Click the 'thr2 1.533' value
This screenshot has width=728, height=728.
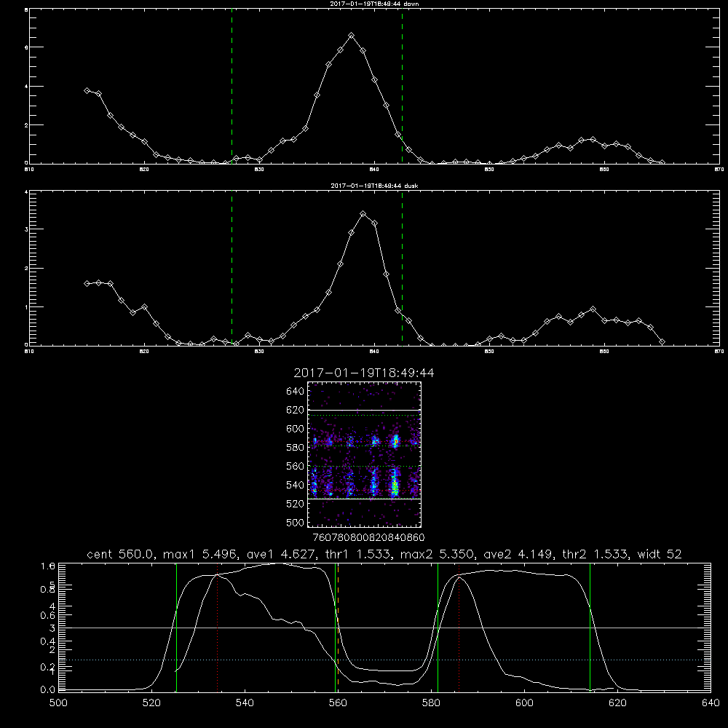coord(595,554)
